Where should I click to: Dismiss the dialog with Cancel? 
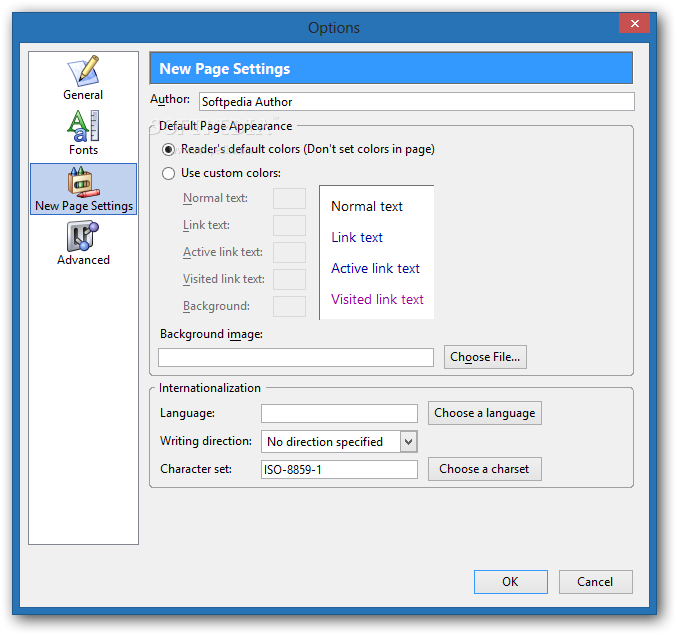595,582
